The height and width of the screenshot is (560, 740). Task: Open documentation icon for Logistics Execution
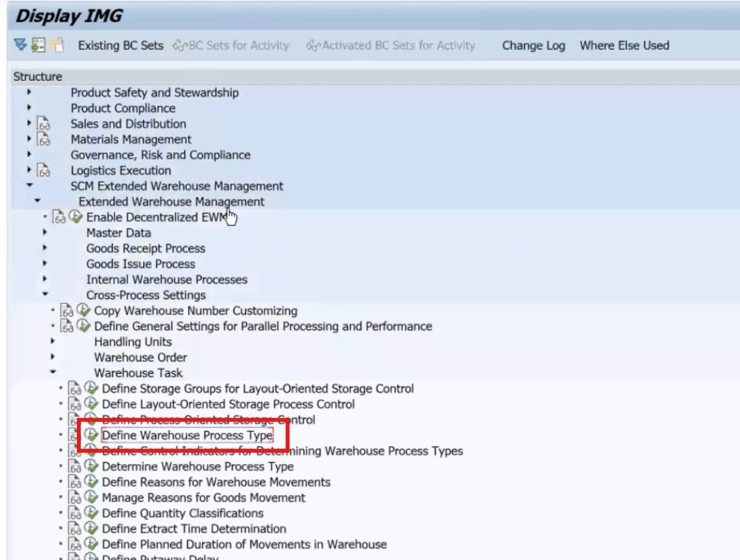pyautogui.click(x=43, y=170)
